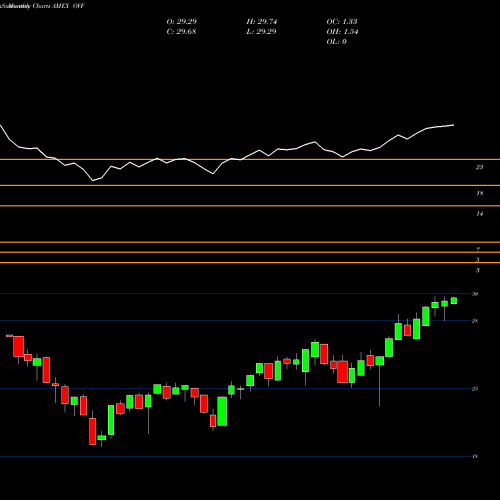Click the 7 level label between orange lines

[478, 249]
